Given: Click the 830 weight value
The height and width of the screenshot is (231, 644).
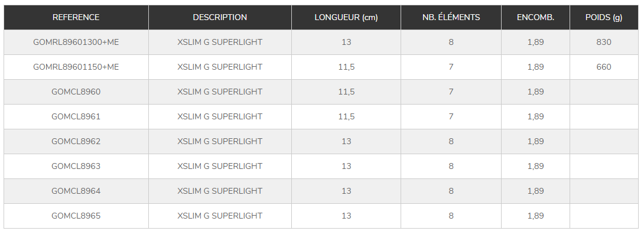Looking at the screenshot, I should click(604, 42).
